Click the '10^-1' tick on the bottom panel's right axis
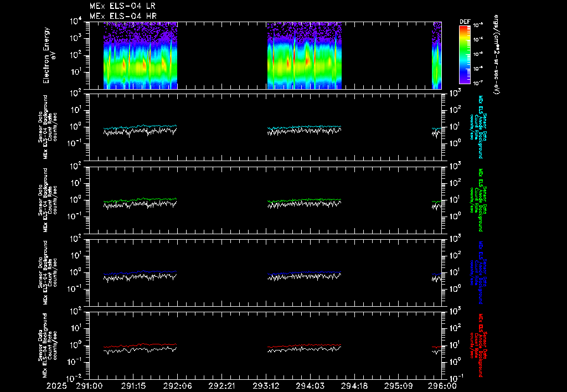Image resolution: width=567 pixels, height=392 pixels. pyautogui.click(x=455, y=378)
